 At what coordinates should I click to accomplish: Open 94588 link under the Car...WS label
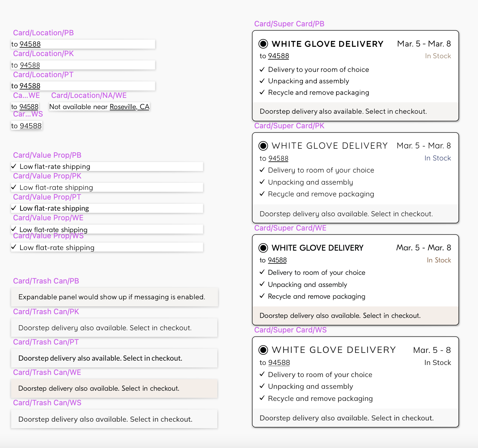[31, 126]
